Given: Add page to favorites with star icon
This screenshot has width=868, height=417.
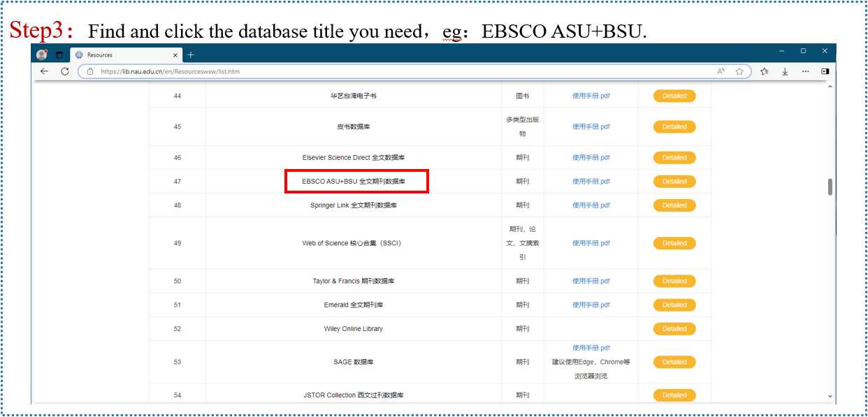Looking at the screenshot, I should coord(739,71).
